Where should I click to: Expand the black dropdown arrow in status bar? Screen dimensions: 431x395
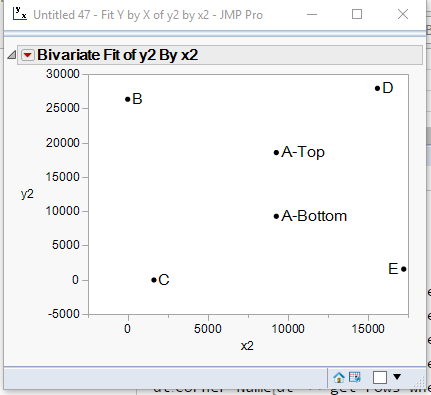pyautogui.click(x=397, y=377)
